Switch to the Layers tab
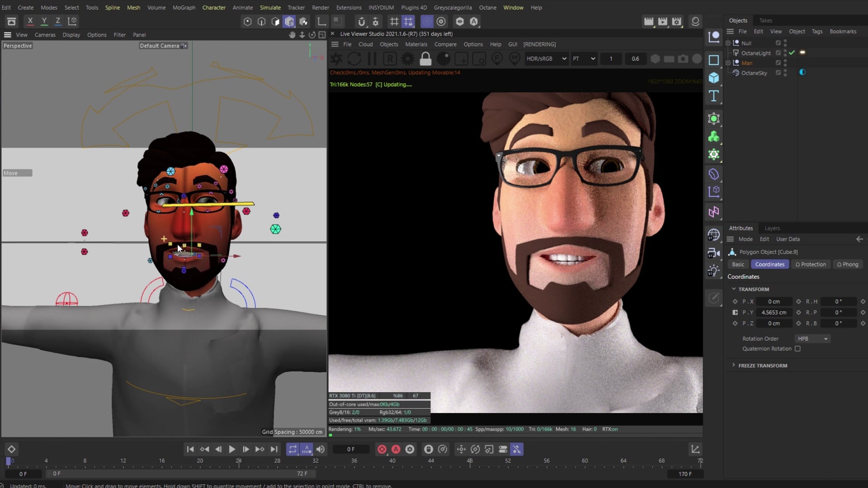868x488 pixels. click(772, 228)
